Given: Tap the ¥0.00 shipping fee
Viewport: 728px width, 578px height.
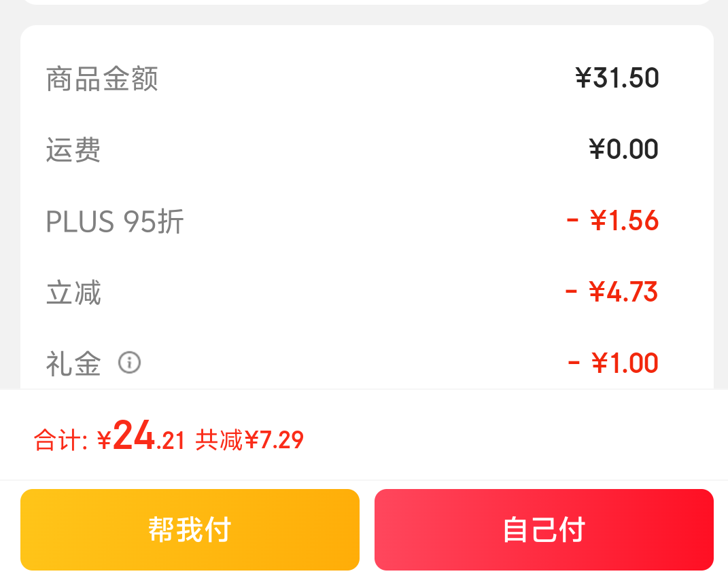Looking at the screenshot, I should [x=623, y=149].
